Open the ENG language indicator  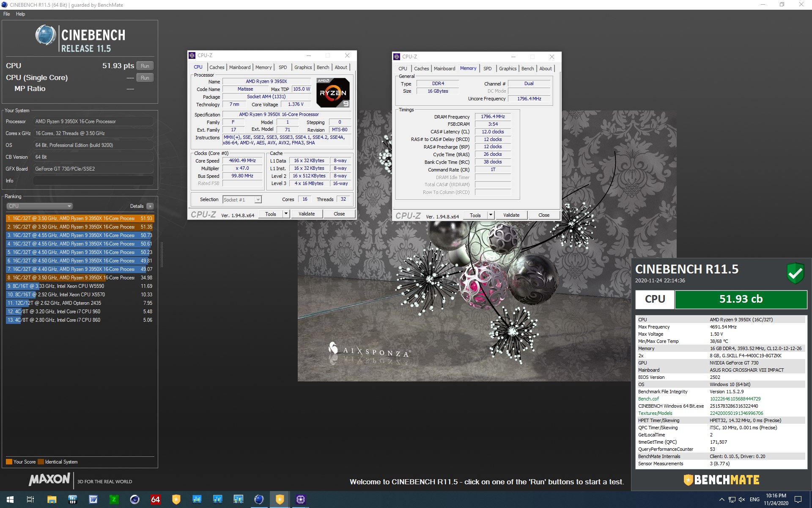(754, 500)
